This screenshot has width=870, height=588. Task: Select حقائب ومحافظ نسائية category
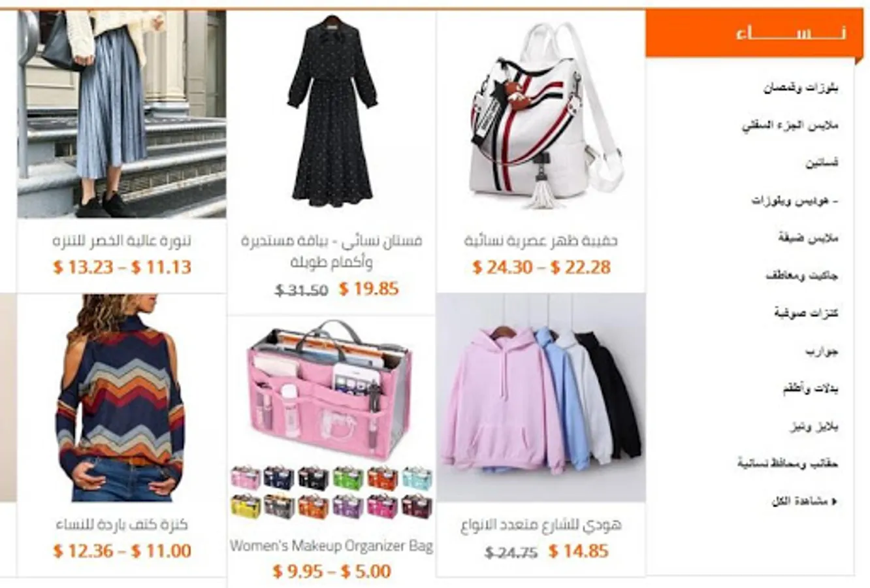[788, 464]
